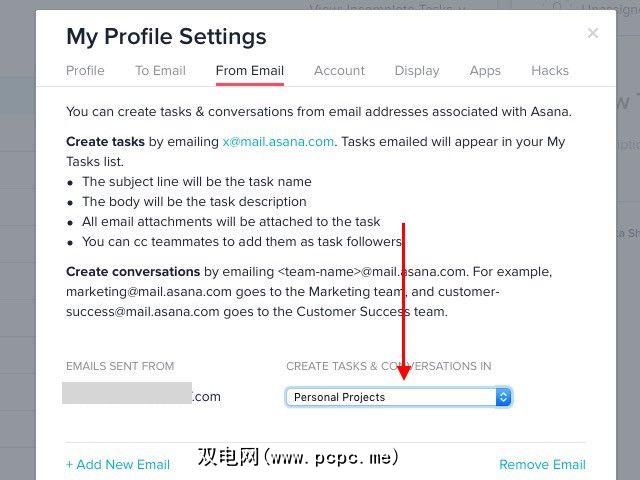Click the x@mail.asana.com email link

point(278,142)
